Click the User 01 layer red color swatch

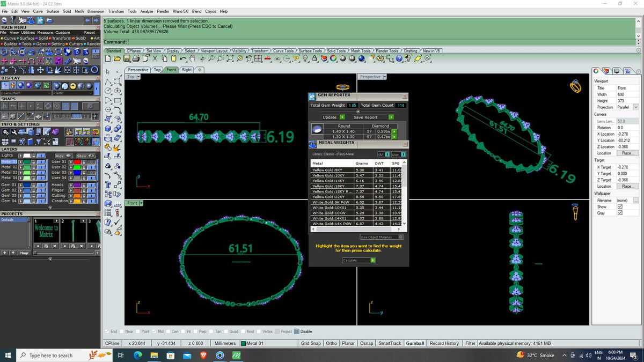tap(77, 162)
